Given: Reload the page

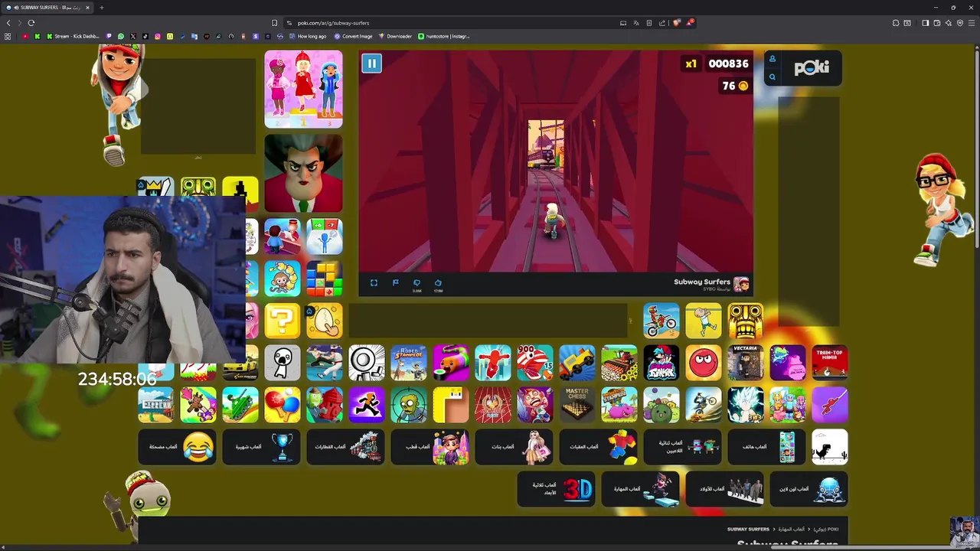Looking at the screenshot, I should click(31, 23).
